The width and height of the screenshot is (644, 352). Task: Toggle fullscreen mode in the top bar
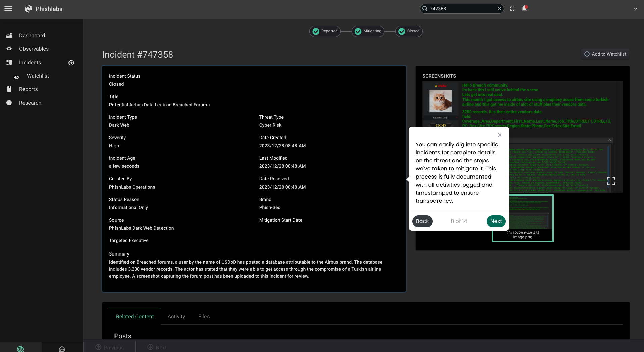(512, 9)
